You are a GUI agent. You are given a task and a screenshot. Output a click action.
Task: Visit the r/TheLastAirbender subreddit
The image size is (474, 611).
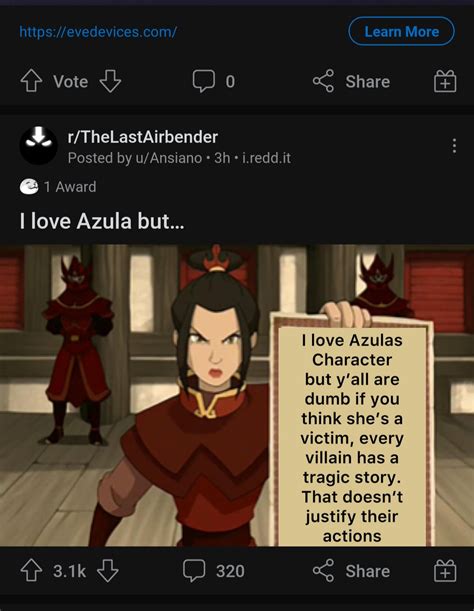(x=143, y=137)
